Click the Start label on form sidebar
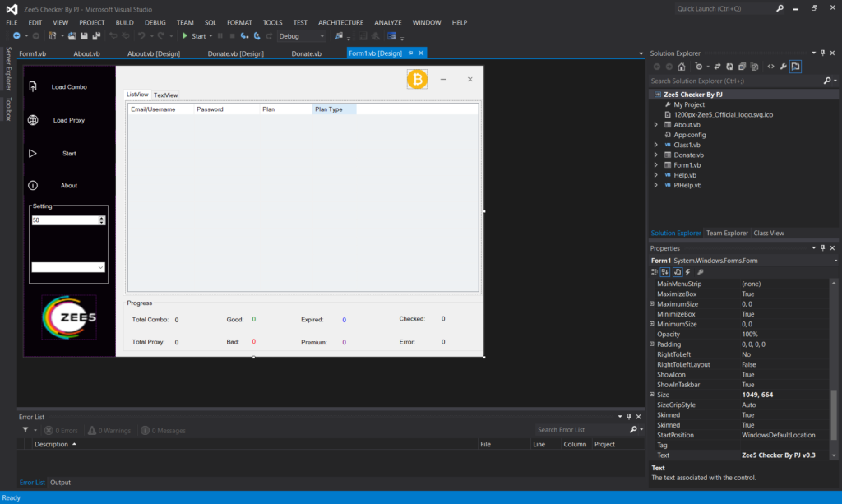This screenshot has height=504, width=842. (69, 154)
